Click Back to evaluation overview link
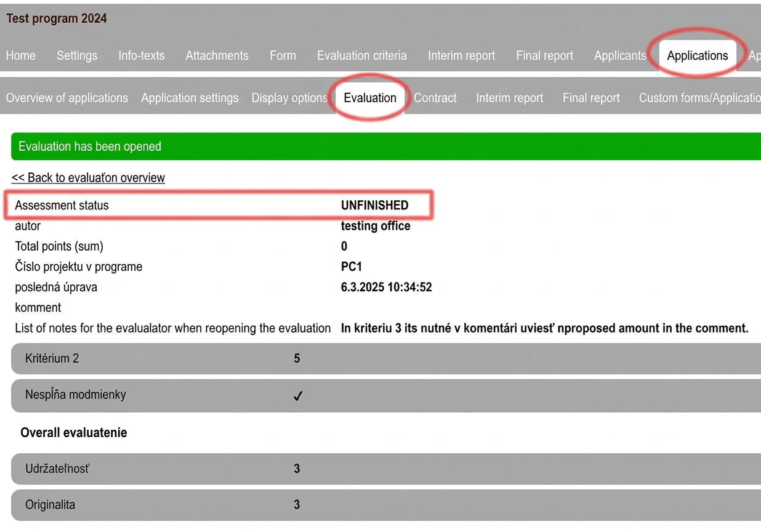The height and width of the screenshot is (532, 761). (88, 178)
